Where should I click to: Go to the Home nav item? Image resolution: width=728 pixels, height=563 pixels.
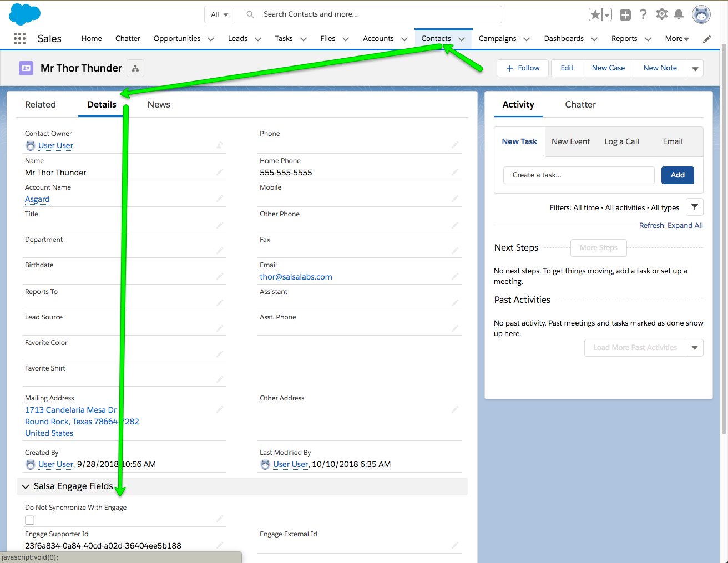pos(92,39)
